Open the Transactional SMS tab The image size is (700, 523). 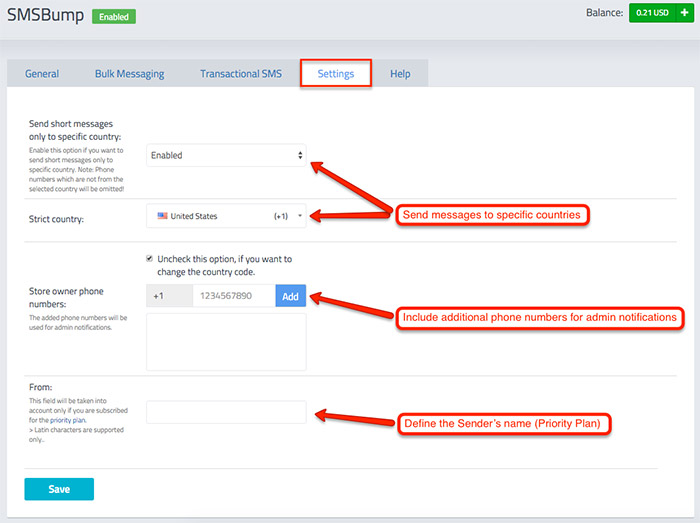tap(241, 74)
